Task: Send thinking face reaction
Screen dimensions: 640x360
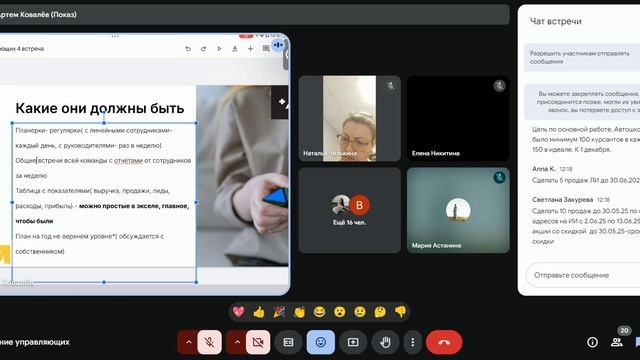Action: point(380,312)
